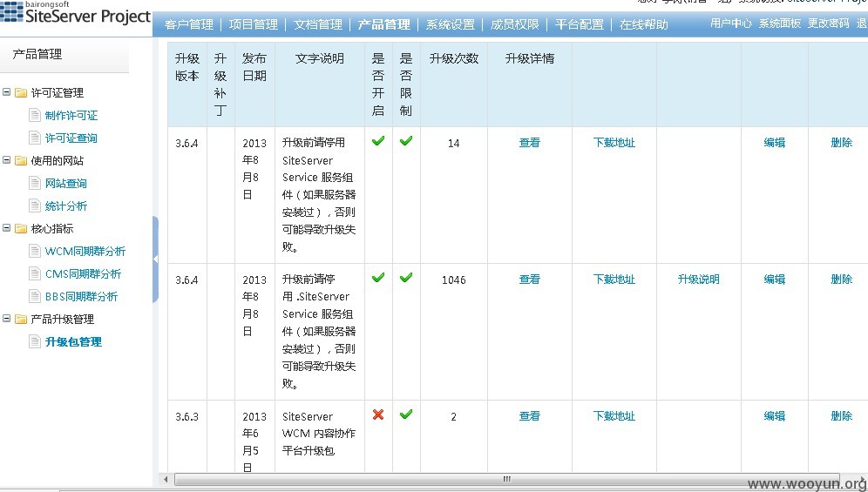The width and height of the screenshot is (868, 492).
Task: Click document icon beside CMS同期群分析
Action: [35, 274]
